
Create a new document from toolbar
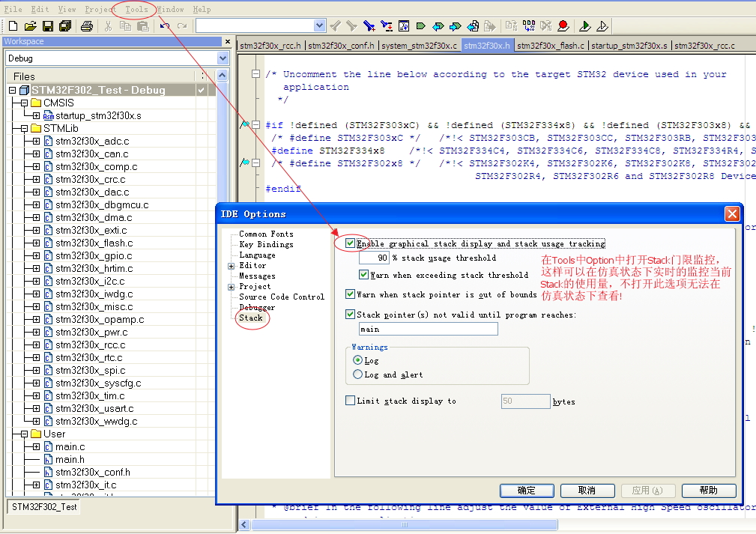[x=13, y=26]
